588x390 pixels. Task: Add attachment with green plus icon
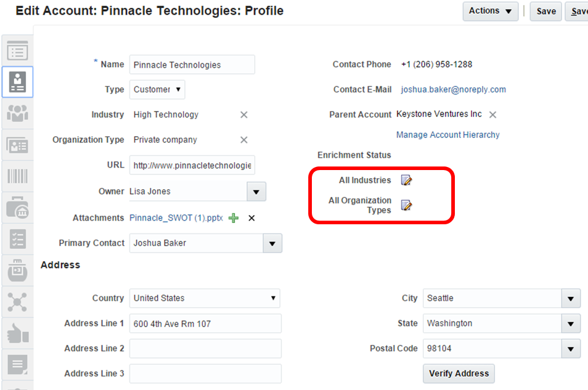coord(234,218)
